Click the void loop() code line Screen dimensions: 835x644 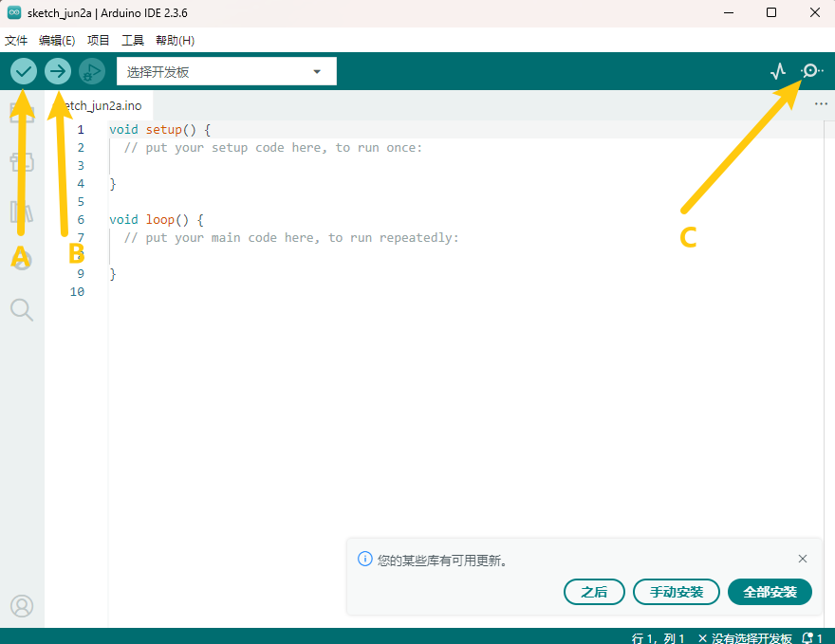[157, 219]
